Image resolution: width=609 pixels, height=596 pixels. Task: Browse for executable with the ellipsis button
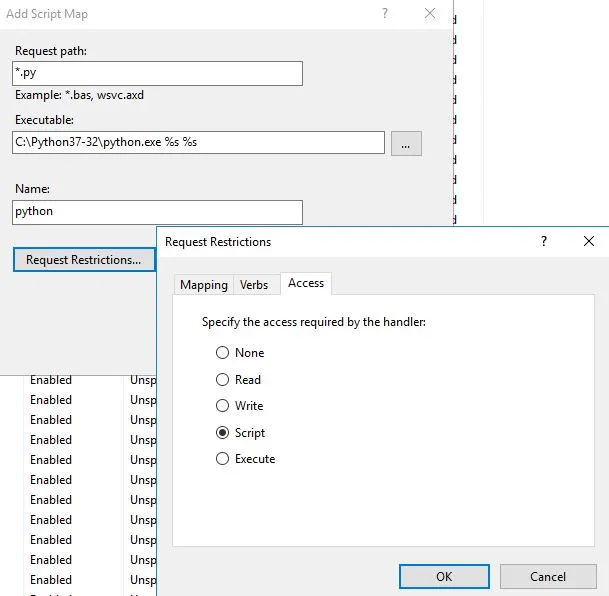pos(406,143)
